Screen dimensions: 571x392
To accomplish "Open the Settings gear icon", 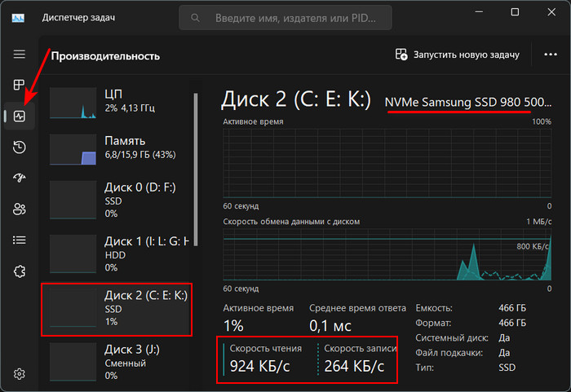I will (20, 374).
